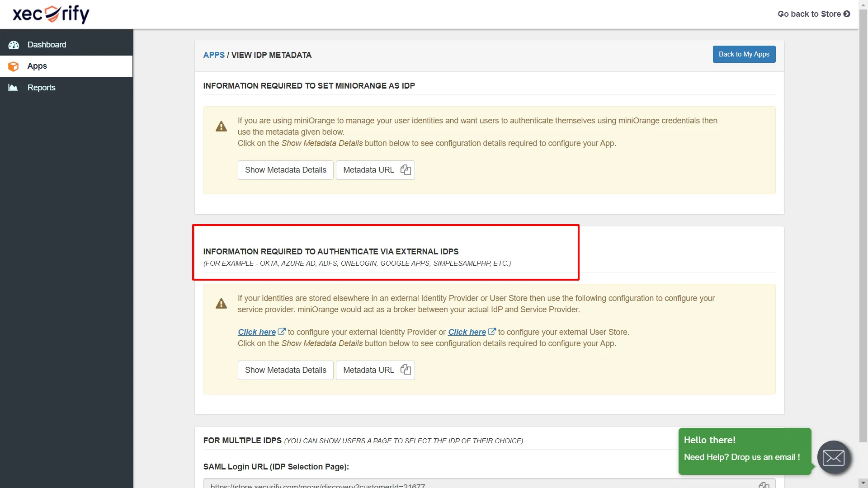The width and height of the screenshot is (868, 488).
Task: Click here to configure external User Store
Action: (467, 332)
